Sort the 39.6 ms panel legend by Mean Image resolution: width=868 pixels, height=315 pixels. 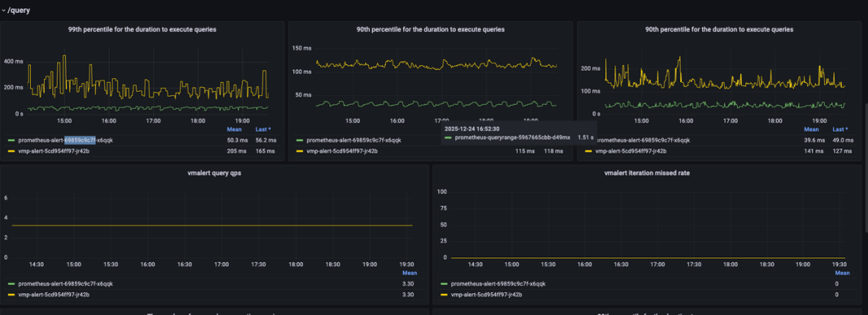pos(811,130)
